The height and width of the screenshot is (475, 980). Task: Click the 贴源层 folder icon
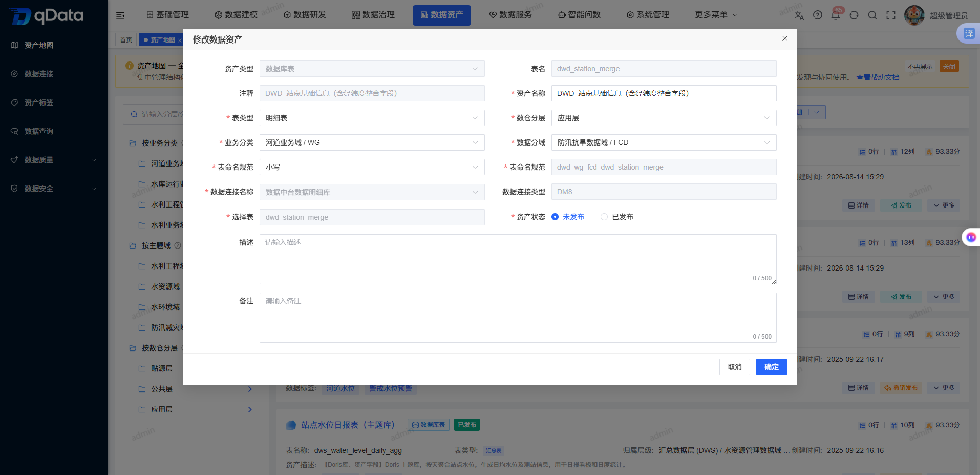(142, 368)
